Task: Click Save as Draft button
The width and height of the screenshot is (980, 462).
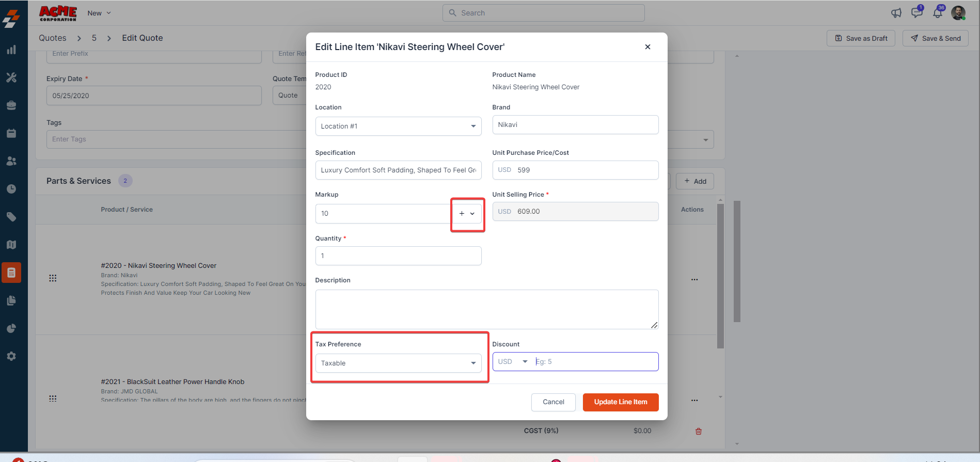Action: click(x=861, y=38)
